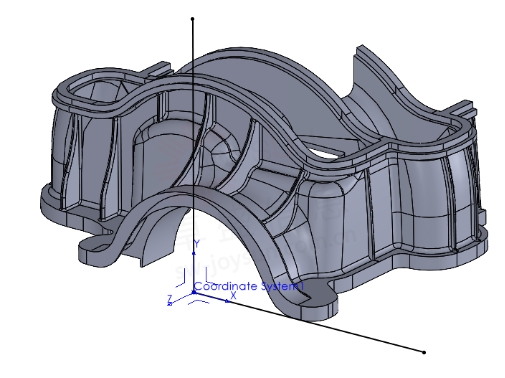Select the coordinate system origin point
This screenshot has height=378, width=505.
tap(194, 293)
